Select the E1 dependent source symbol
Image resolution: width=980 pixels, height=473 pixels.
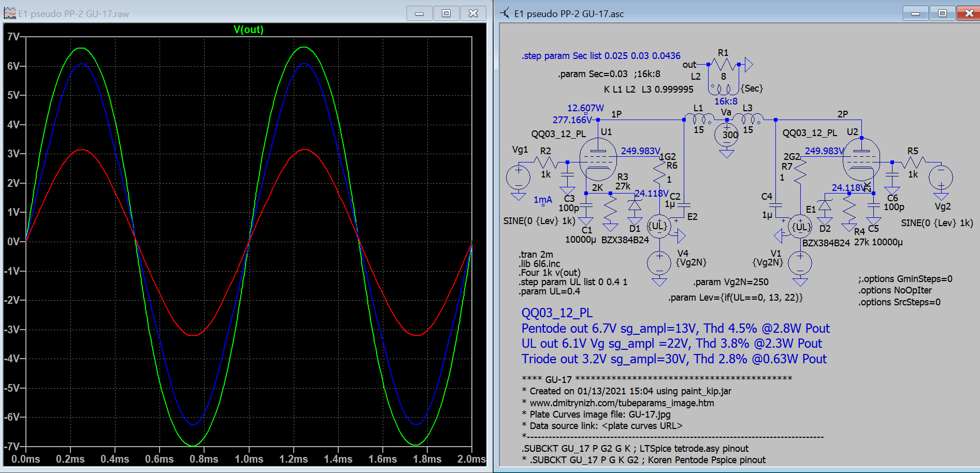(x=800, y=226)
